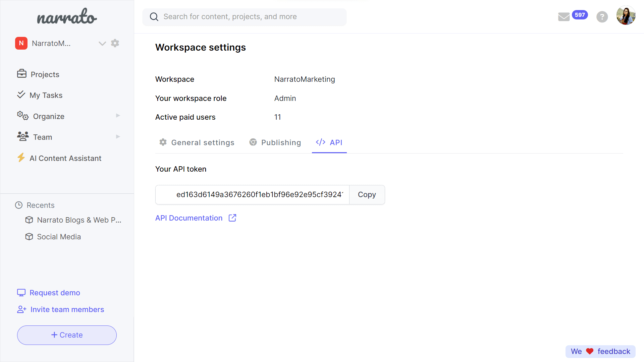Select the API tab

(x=329, y=142)
